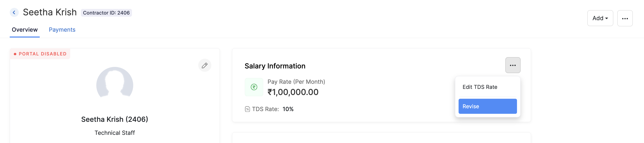Click the red Portal Disabled status dot
This screenshot has width=644, height=143.
[x=15, y=54]
